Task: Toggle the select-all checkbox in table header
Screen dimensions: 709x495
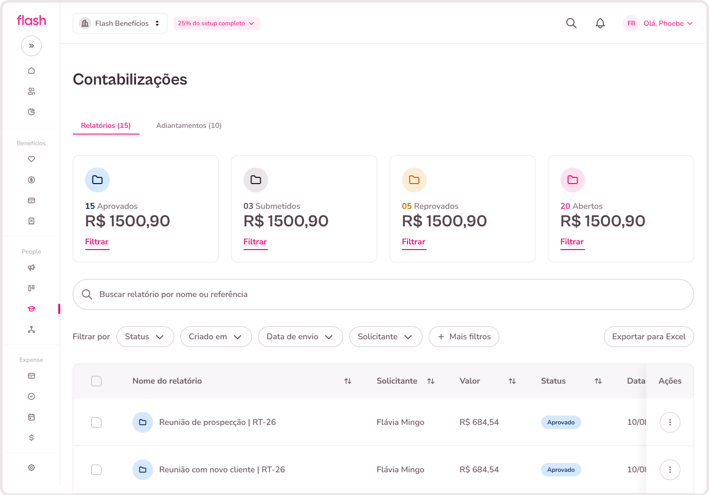Action: [x=96, y=381]
